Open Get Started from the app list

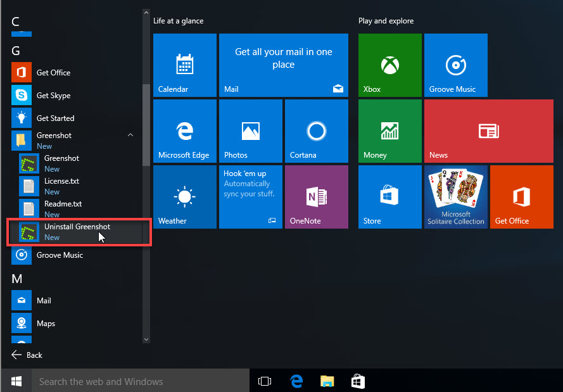75,118
